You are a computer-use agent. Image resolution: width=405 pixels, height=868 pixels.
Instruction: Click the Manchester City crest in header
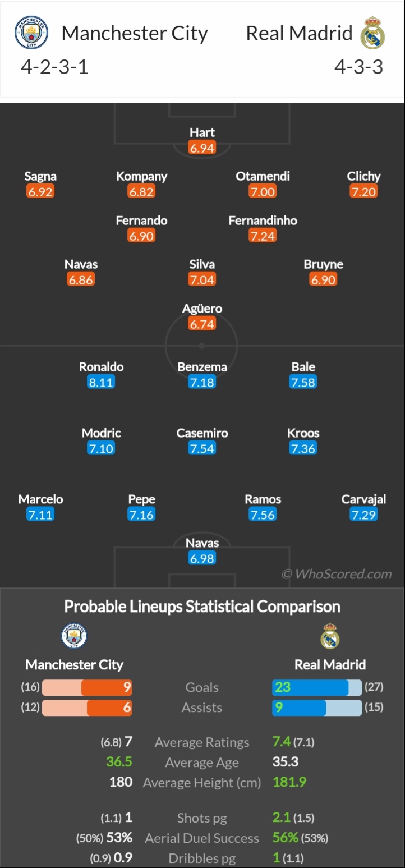tap(31, 33)
